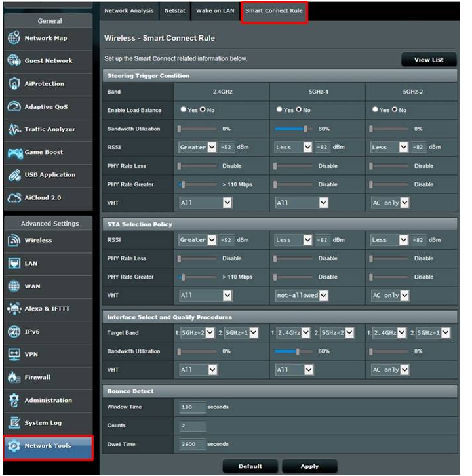
Task: Select No for 5GHz-1 load balance
Action: pyautogui.click(x=299, y=109)
